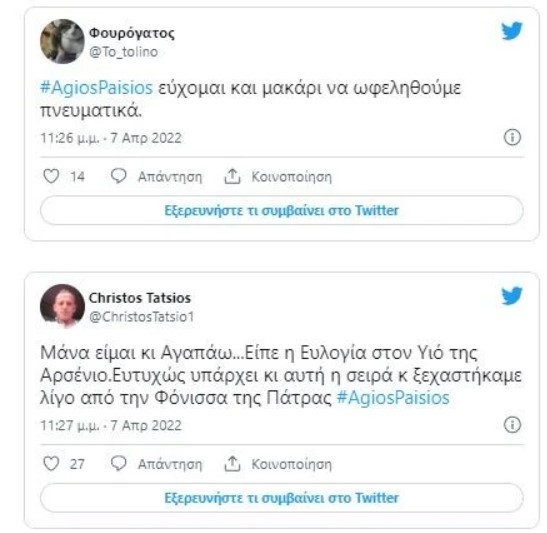Image resolution: width=547 pixels, height=533 pixels.
Task: Click the first Εξερευνήστε τι συμβαίνει στο Twitter button
Action: click(x=282, y=210)
